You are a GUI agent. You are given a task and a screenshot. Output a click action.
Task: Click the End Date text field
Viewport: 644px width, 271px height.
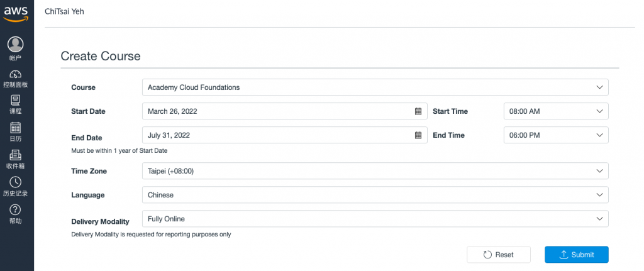click(x=277, y=135)
